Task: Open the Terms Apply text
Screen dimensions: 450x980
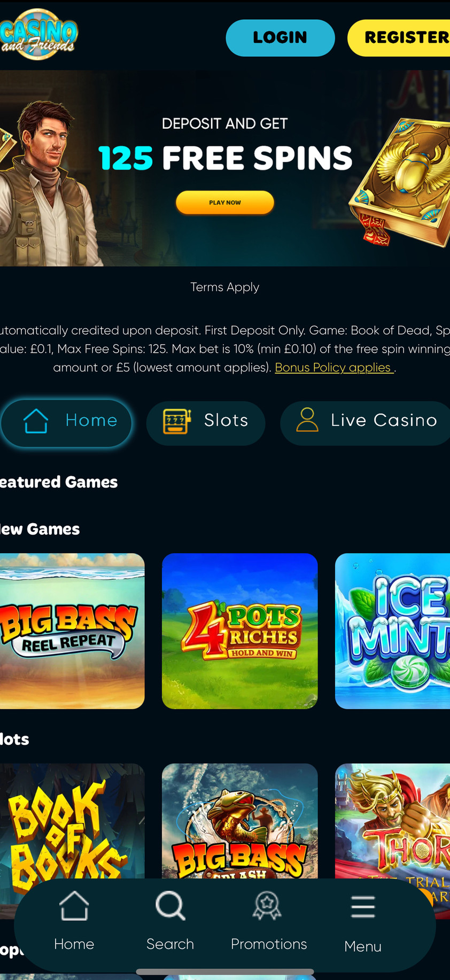Action: pos(225,287)
